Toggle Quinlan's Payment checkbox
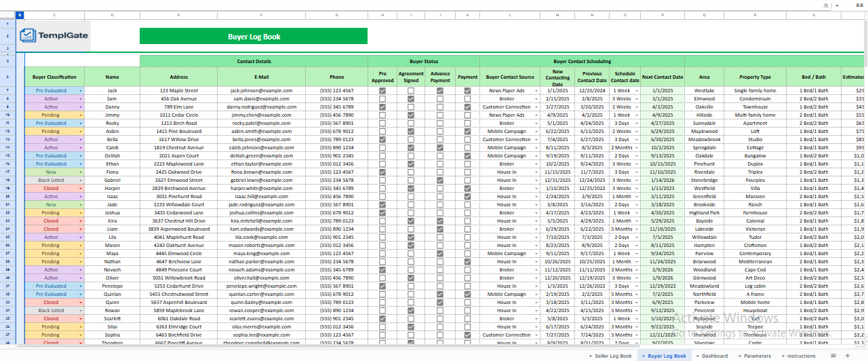This screenshot has height=361, width=868. click(x=467, y=294)
